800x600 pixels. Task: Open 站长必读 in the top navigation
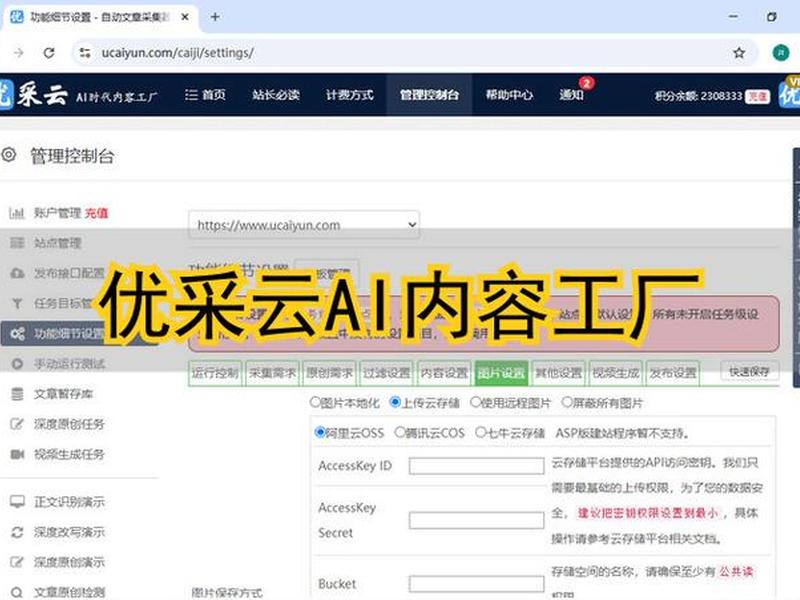[276, 95]
